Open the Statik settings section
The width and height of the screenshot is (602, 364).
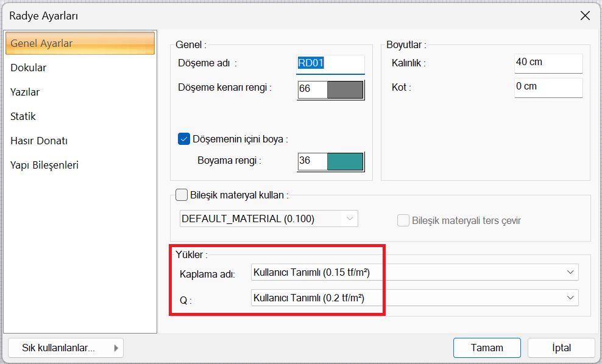pos(23,116)
